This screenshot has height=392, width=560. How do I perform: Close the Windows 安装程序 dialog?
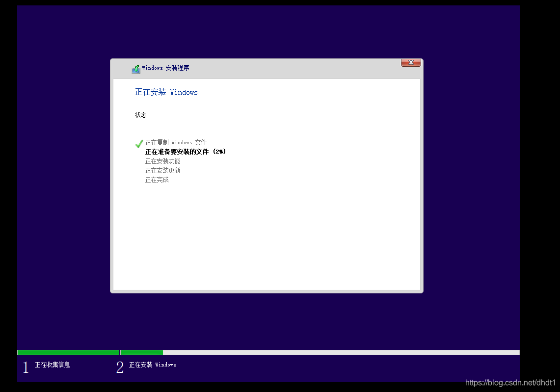tap(411, 62)
